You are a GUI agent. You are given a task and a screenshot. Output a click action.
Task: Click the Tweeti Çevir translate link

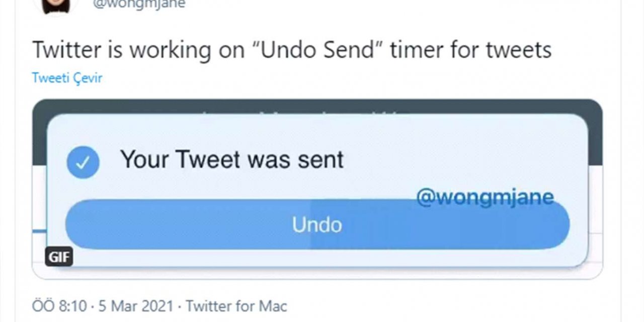click(67, 78)
